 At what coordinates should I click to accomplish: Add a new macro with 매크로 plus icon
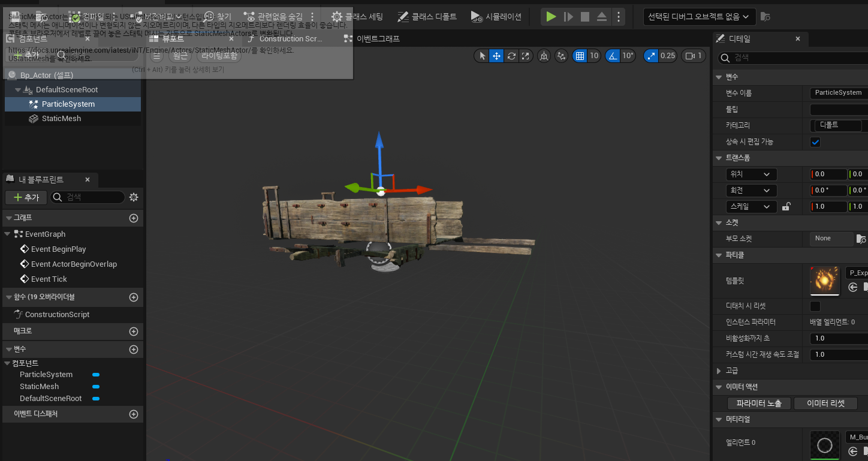click(134, 332)
